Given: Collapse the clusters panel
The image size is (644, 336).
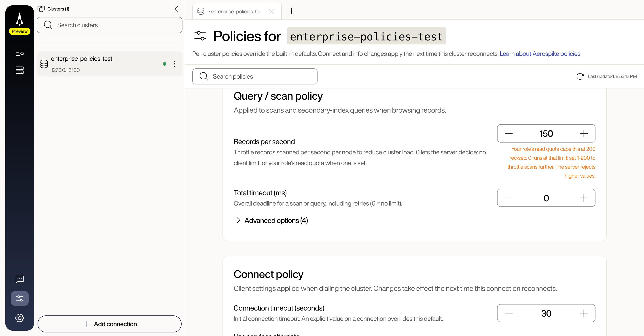Looking at the screenshot, I should (x=177, y=9).
